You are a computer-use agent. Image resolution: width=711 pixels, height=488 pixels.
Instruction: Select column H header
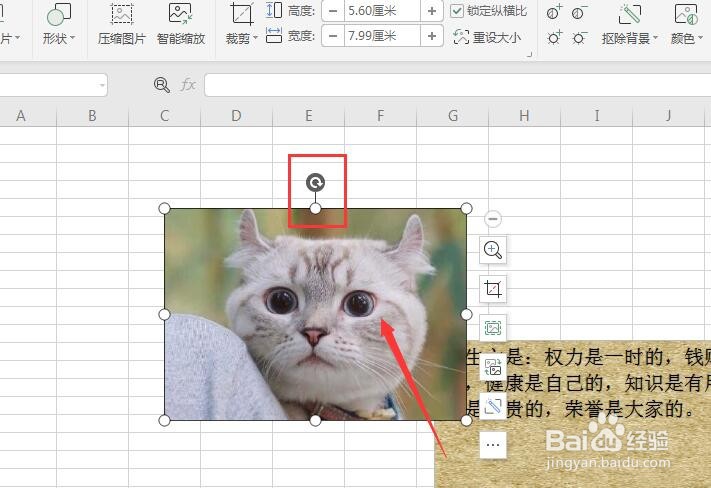(x=525, y=116)
